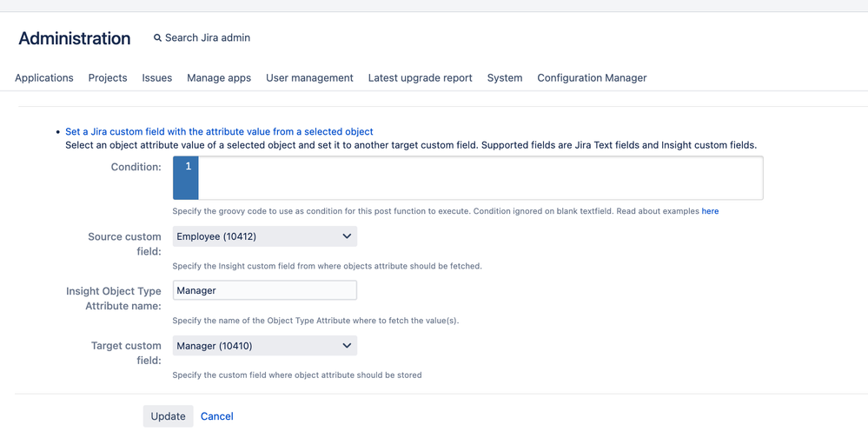The image size is (868, 438).
Task: Click help text 'Specify the custom field where object attribute'
Action: 297,375
